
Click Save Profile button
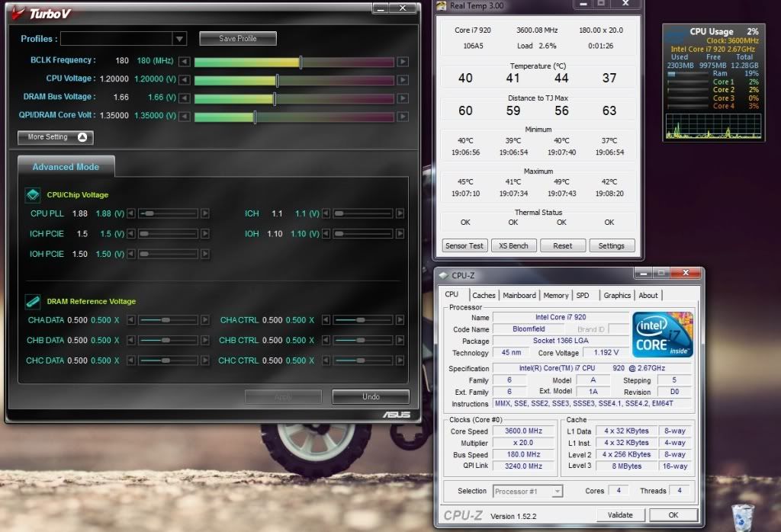click(x=238, y=38)
